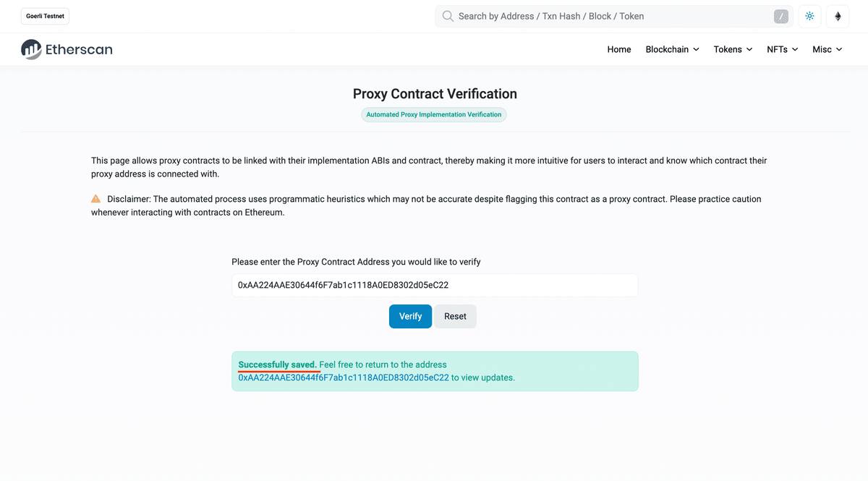Open the Ethereum network selector icon
Image resolution: width=868 pixels, height=481 pixels.
pos(838,16)
